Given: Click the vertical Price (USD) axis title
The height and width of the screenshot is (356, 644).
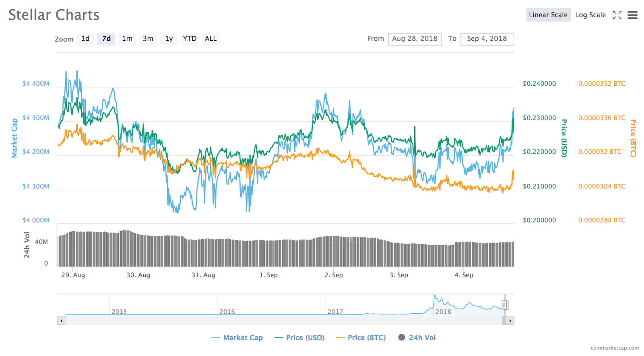Looking at the screenshot, I should pyautogui.click(x=564, y=138).
